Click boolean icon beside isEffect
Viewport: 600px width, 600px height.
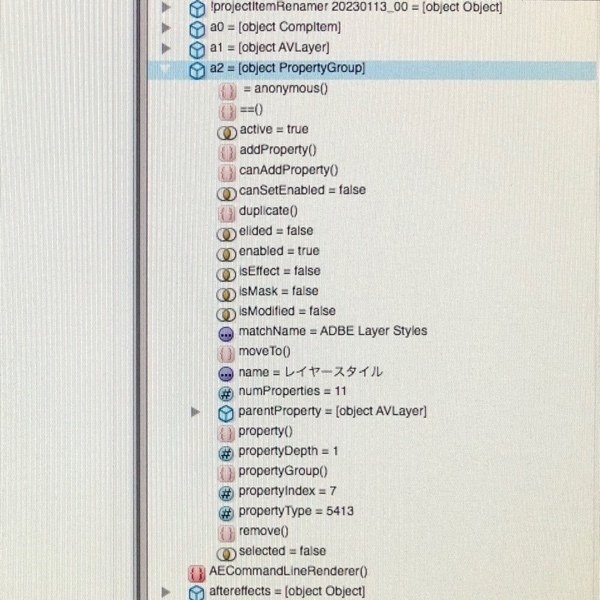click(226, 274)
